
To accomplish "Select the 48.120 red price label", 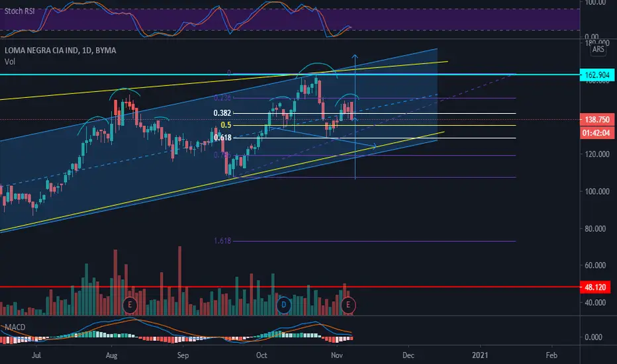I will tap(595, 287).
